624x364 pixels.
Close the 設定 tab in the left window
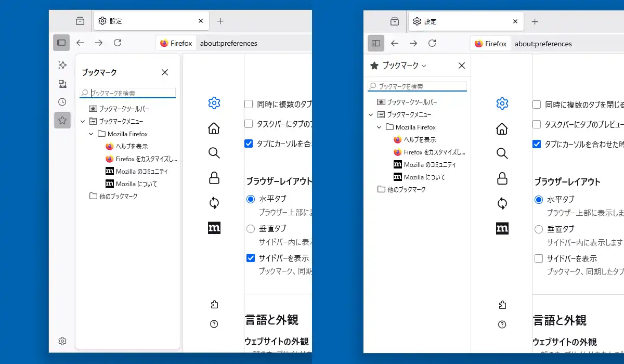[201, 21]
